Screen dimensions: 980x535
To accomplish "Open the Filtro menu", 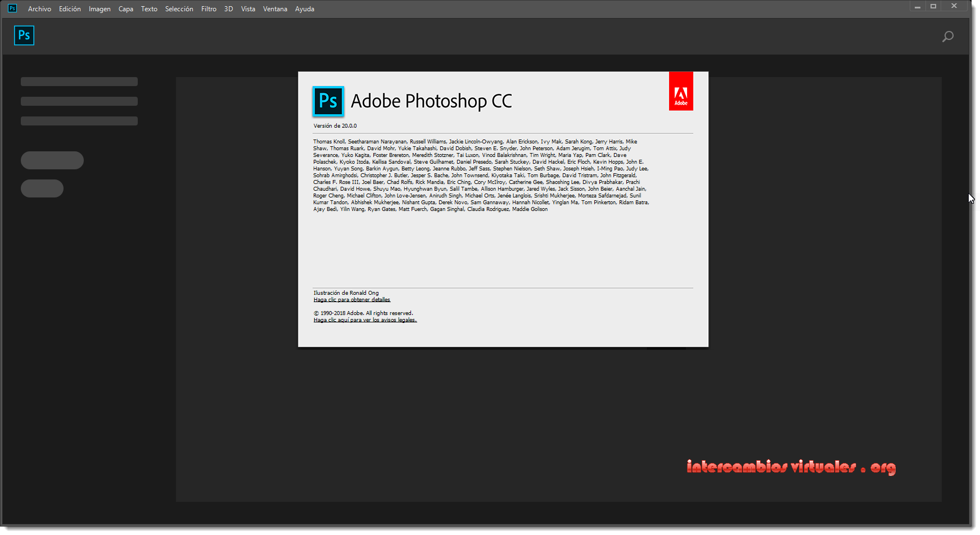I will [x=209, y=9].
